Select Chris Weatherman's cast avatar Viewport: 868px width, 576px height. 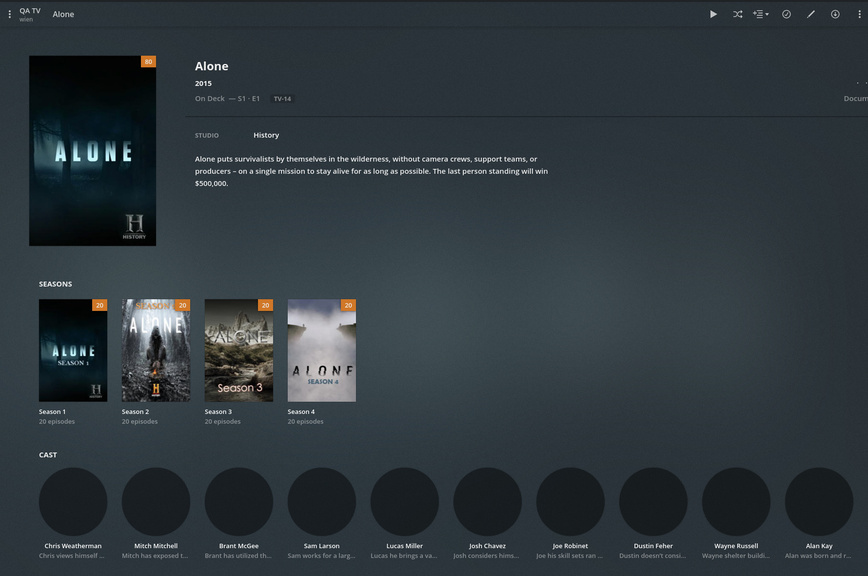click(x=73, y=502)
